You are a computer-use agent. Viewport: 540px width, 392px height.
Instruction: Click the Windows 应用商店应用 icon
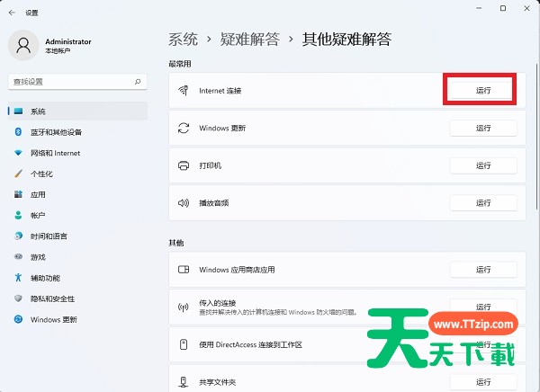coord(184,270)
